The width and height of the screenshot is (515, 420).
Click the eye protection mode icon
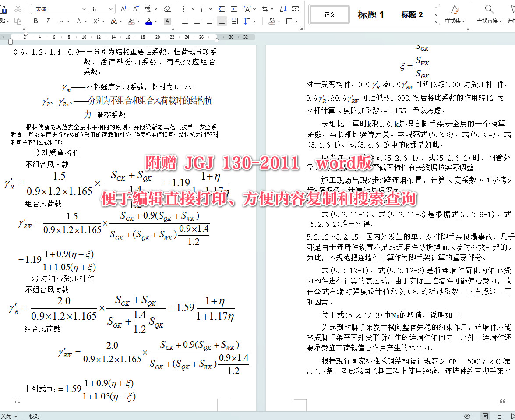tap(467, 416)
